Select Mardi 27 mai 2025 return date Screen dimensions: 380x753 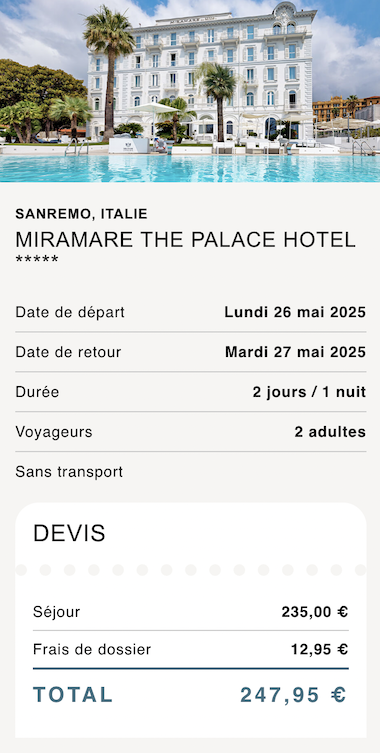pos(295,352)
